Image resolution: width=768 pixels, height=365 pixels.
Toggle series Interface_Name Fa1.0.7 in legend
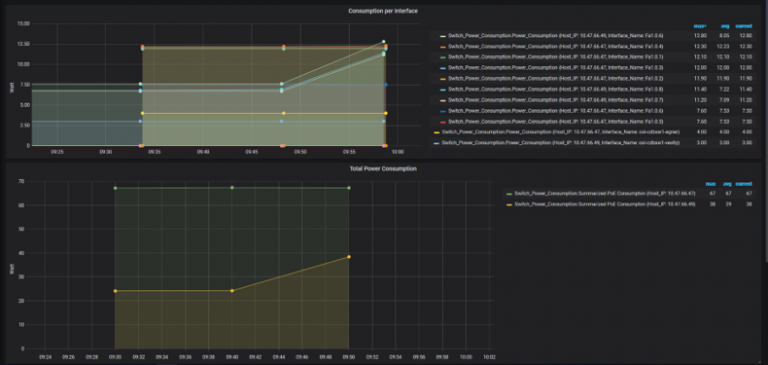click(x=556, y=100)
